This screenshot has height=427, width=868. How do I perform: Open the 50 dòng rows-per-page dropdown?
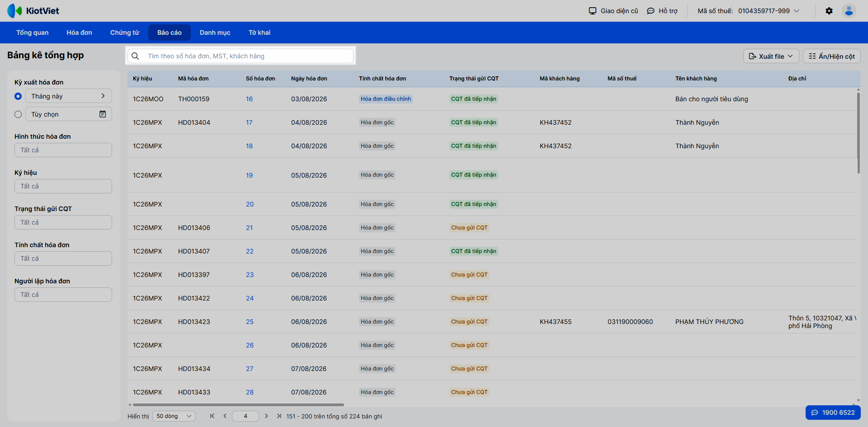pyautogui.click(x=174, y=416)
